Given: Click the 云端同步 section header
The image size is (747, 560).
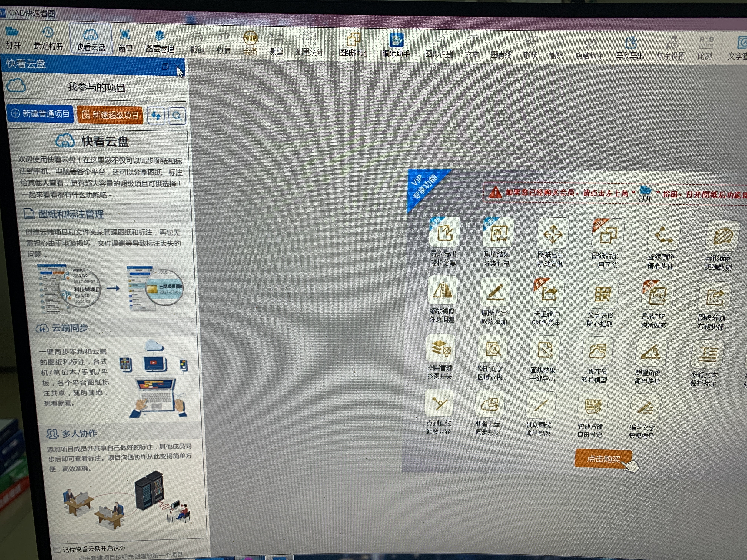Looking at the screenshot, I should pyautogui.click(x=62, y=328).
